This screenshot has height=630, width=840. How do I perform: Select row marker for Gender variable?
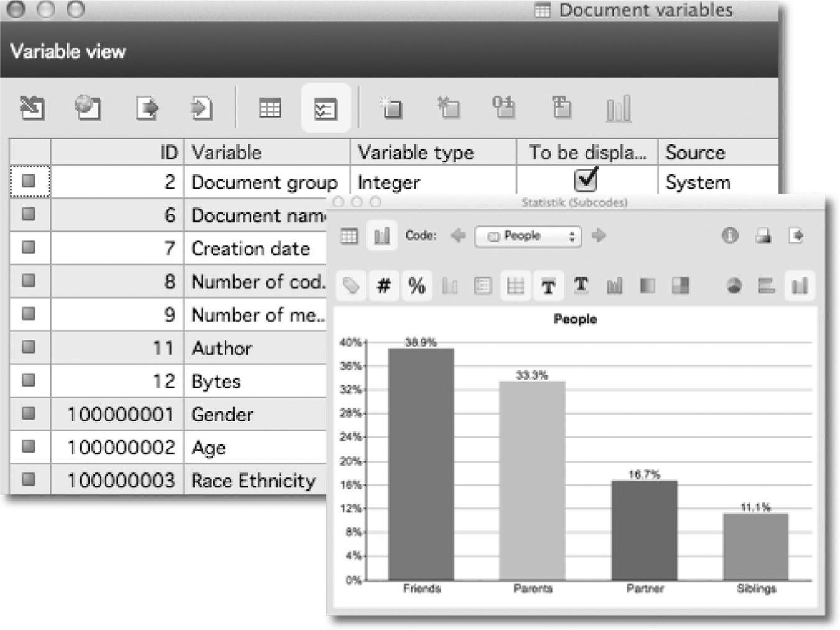tap(29, 413)
